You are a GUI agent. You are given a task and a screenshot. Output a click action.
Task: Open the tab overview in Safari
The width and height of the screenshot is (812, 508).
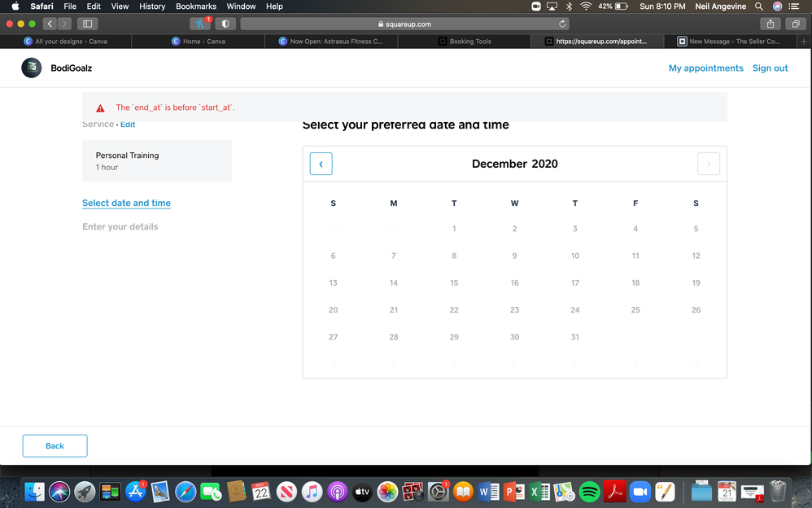[795, 24]
